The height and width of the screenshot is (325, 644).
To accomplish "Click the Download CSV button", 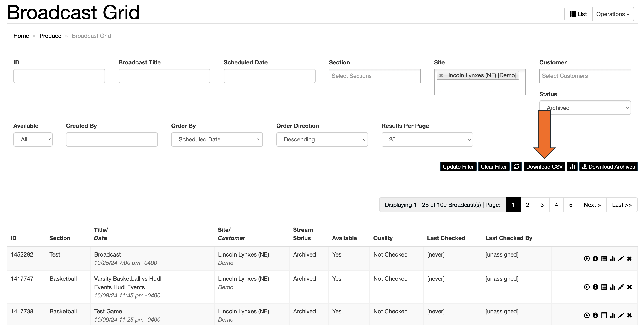I will pyautogui.click(x=544, y=167).
